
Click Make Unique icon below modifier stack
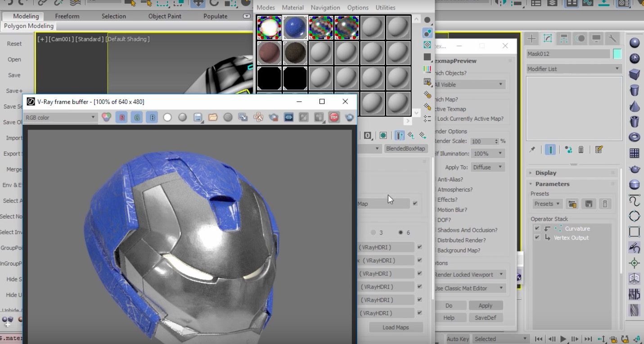pos(568,150)
